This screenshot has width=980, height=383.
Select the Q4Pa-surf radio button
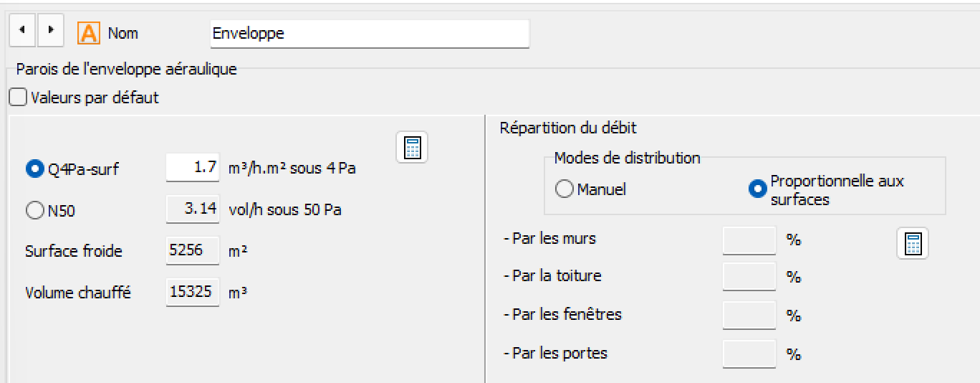pos(34,169)
